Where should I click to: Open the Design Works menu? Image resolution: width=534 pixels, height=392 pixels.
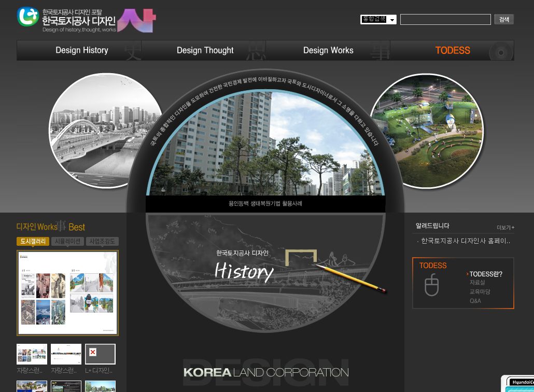click(328, 50)
